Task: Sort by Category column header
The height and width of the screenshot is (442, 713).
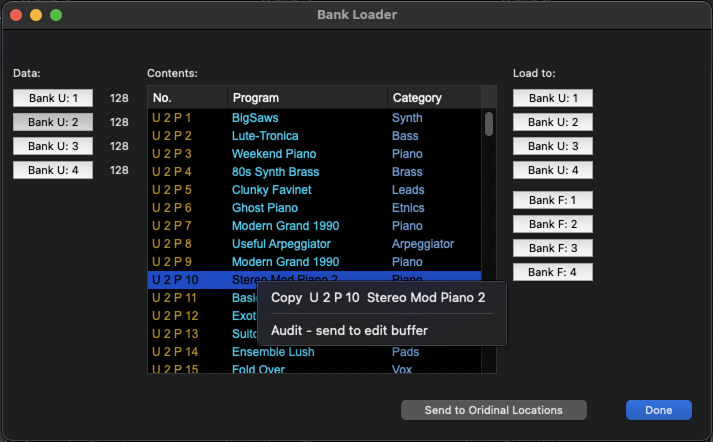Action: [433, 98]
